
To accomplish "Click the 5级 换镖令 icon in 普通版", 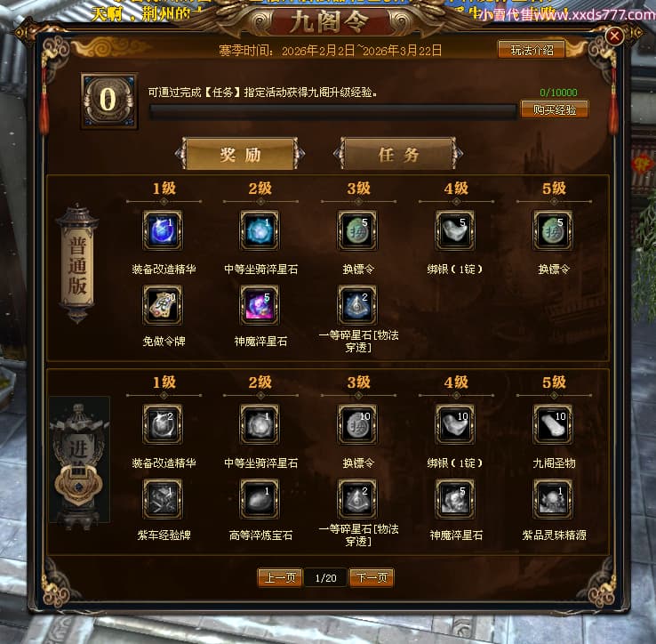I will [x=553, y=230].
